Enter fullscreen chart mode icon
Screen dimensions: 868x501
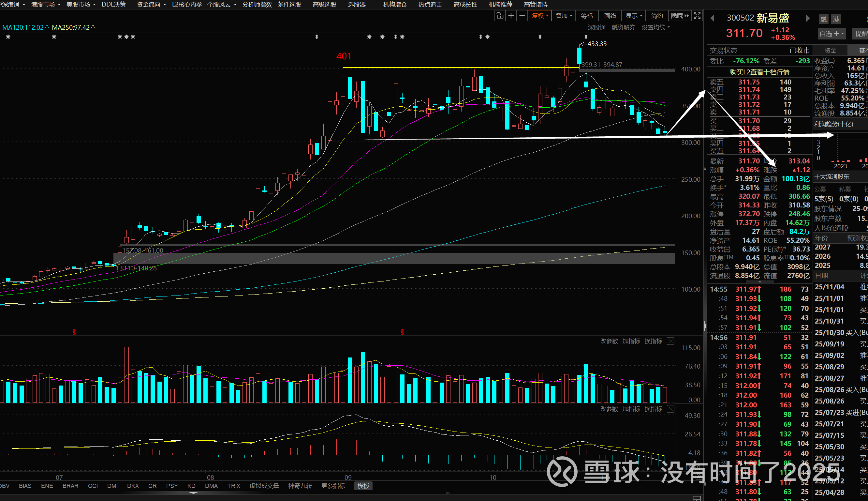(697, 16)
